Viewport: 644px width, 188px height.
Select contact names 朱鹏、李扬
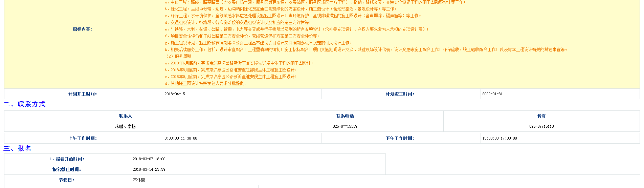click(x=125, y=127)
